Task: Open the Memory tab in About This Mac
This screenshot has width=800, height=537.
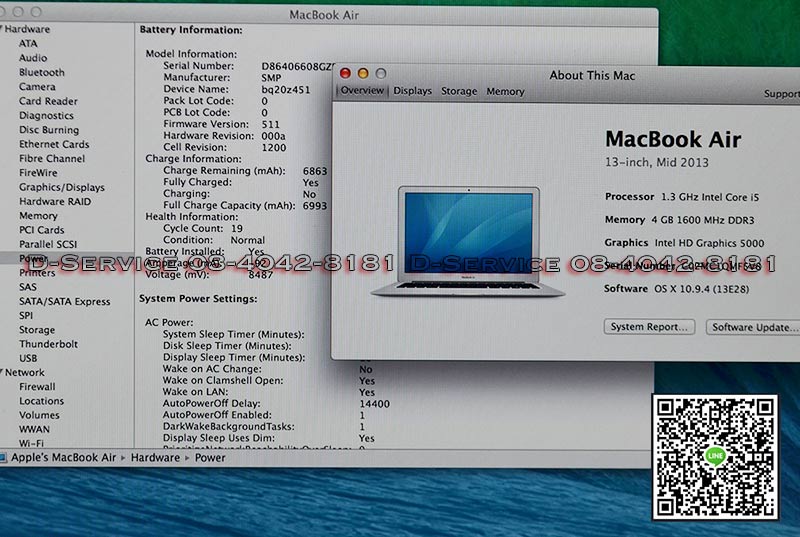Action: coord(505,91)
